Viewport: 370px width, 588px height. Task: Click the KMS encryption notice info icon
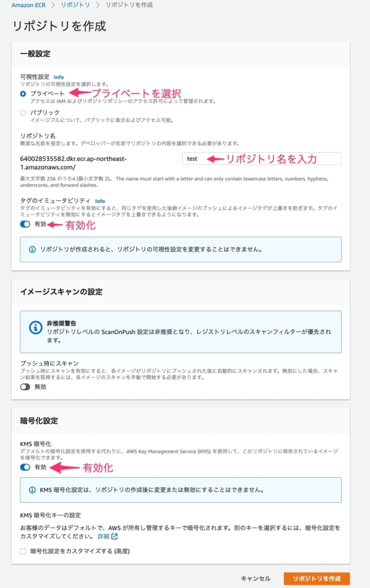coord(32,490)
